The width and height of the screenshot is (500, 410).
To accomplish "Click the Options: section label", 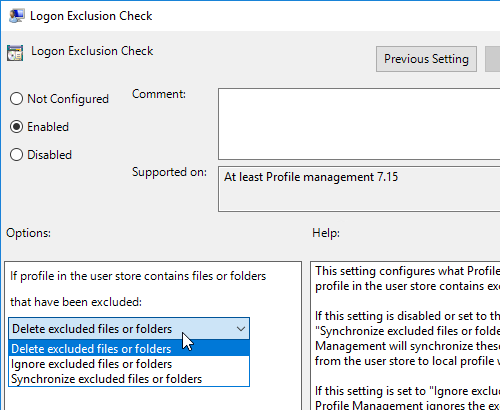I will pyautogui.click(x=28, y=233).
